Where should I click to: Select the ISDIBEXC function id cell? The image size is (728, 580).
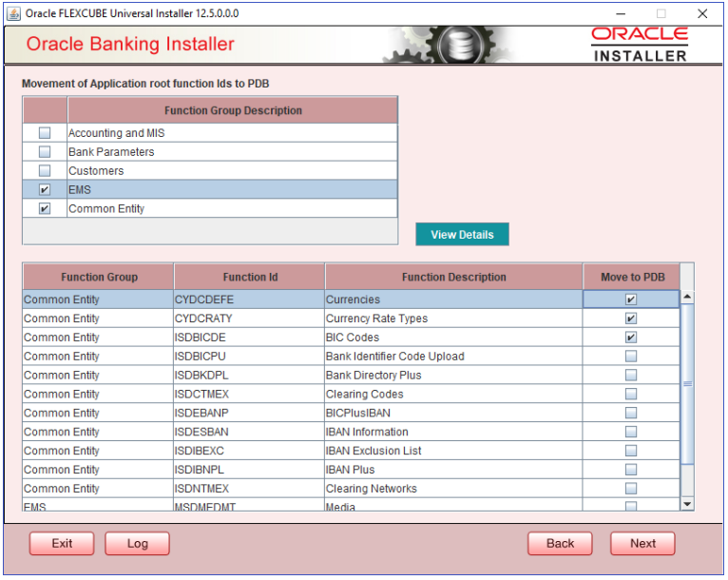[249, 451]
